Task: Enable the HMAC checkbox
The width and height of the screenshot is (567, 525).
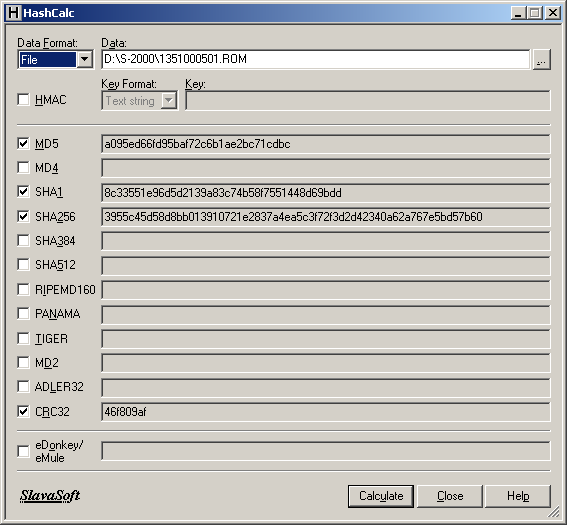Action: click(24, 99)
